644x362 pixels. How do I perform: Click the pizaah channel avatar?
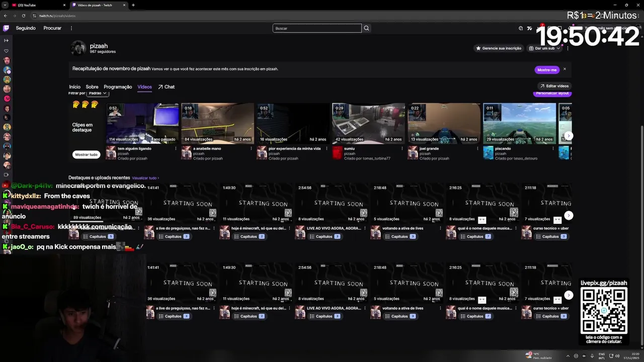click(x=78, y=48)
